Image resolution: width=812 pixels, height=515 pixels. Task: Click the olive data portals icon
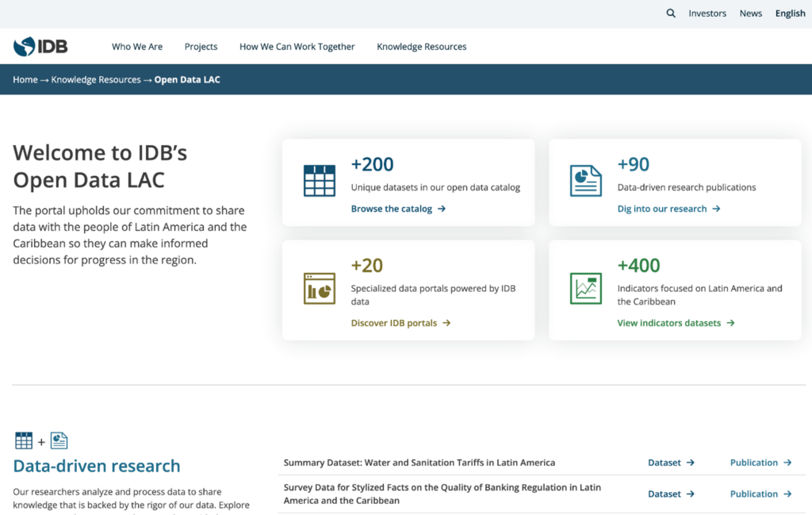pos(320,288)
